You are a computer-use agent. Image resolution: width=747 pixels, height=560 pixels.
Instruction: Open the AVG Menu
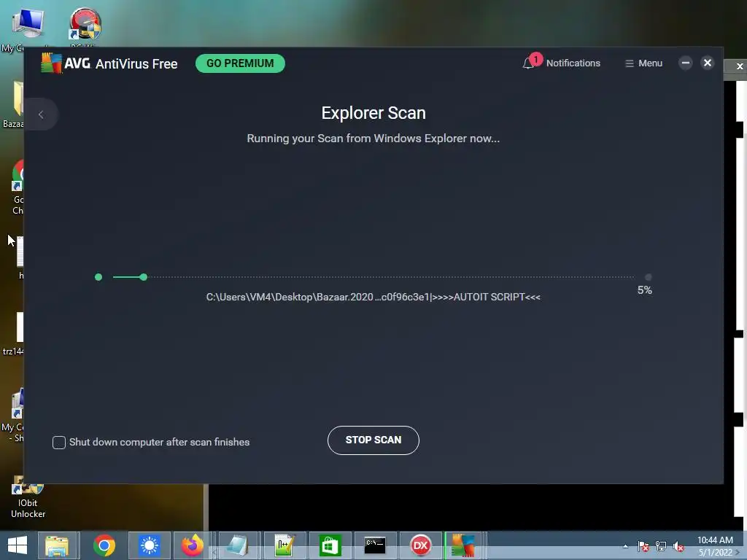[x=643, y=63]
